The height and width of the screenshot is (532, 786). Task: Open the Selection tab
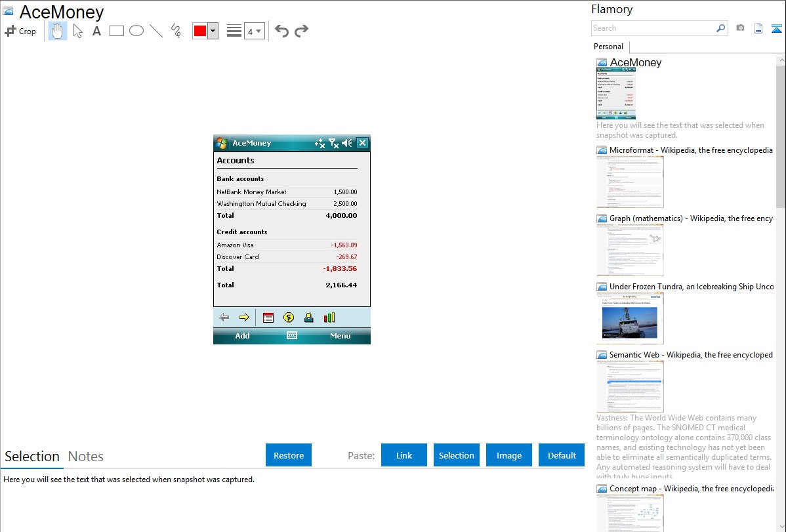[x=32, y=457]
